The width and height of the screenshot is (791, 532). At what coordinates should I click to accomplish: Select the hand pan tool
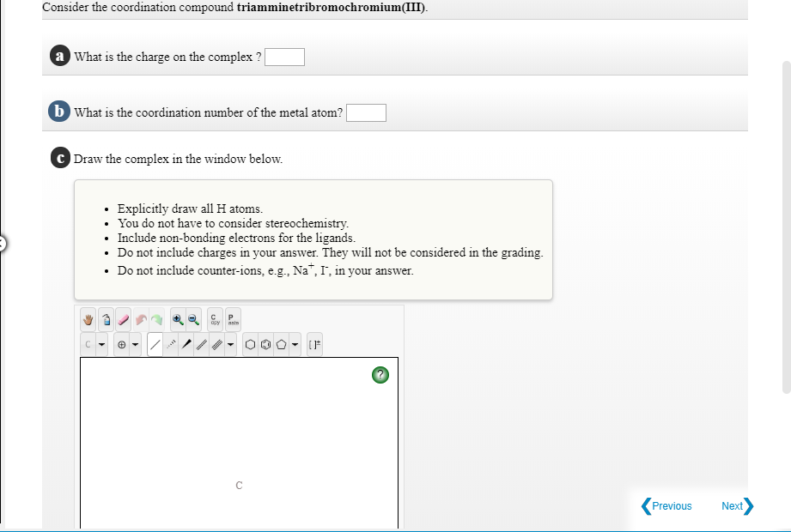pyautogui.click(x=88, y=319)
